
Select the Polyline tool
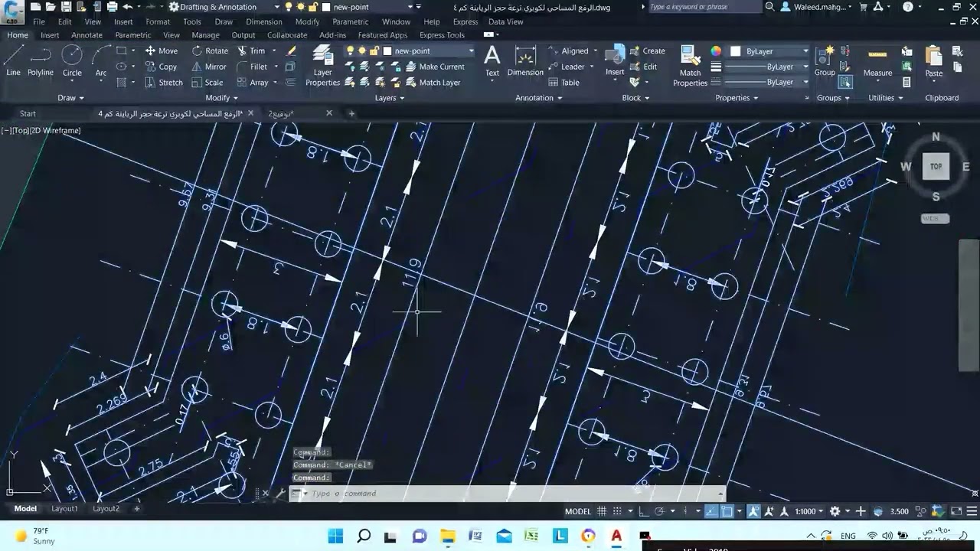click(x=41, y=61)
